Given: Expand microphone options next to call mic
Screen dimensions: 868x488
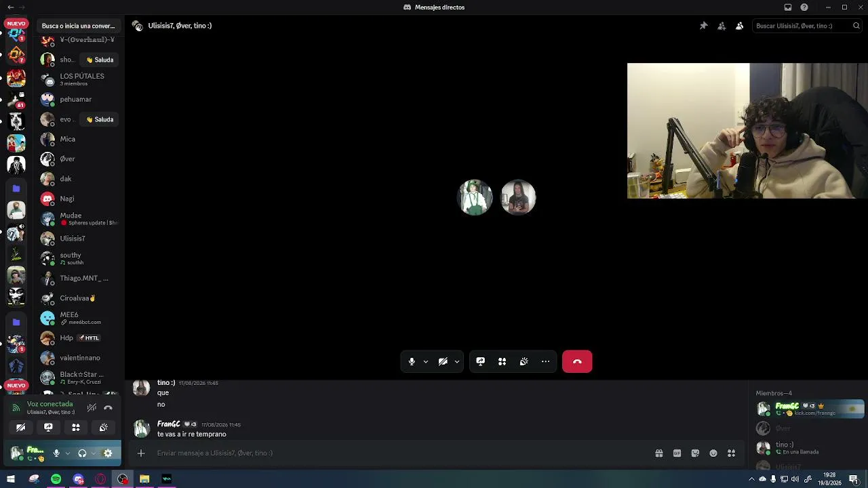Looking at the screenshot, I should [x=426, y=362].
